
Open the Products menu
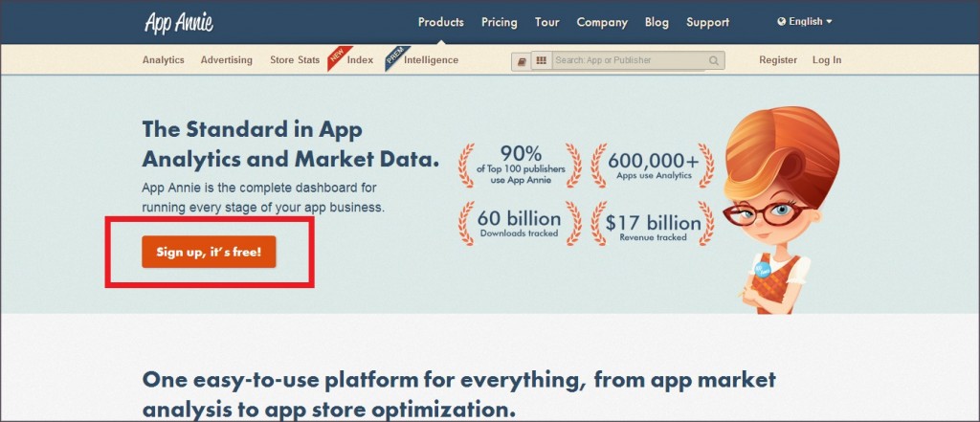pos(440,22)
